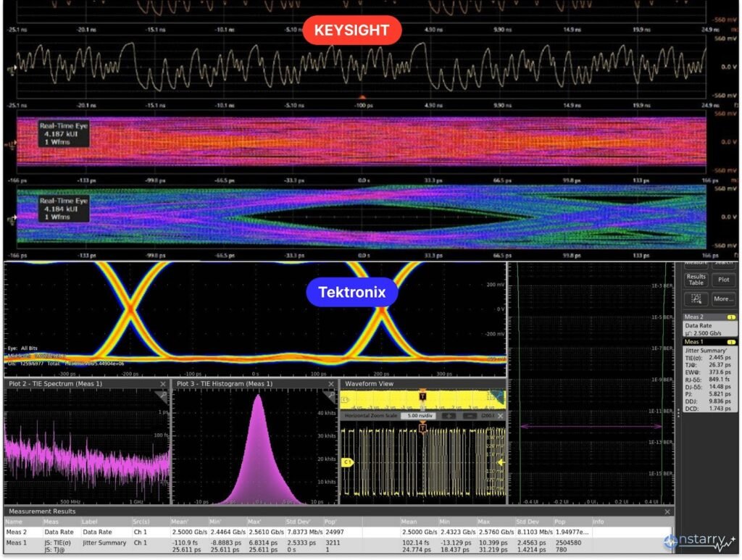Click the More... button
Viewport: 742px width, 560px height.
click(722, 298)
